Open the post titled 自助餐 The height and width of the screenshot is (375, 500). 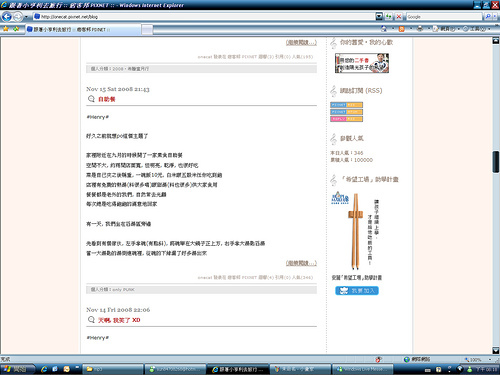tap(107, 99)
